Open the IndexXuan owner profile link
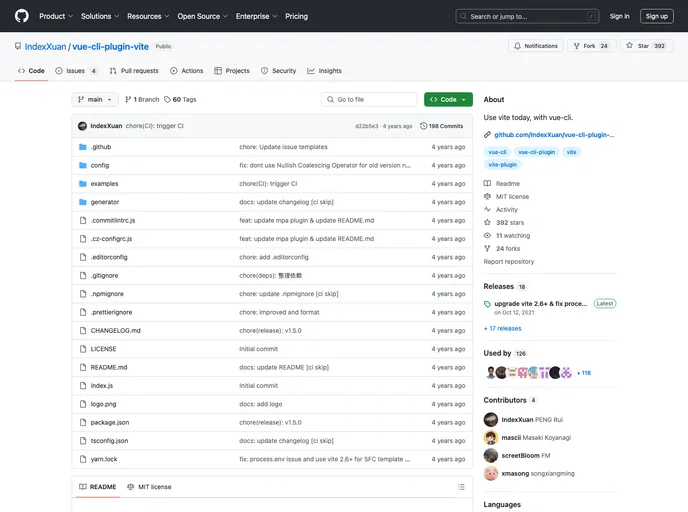This screenshot has width=688, height=512. click(45, 47)
